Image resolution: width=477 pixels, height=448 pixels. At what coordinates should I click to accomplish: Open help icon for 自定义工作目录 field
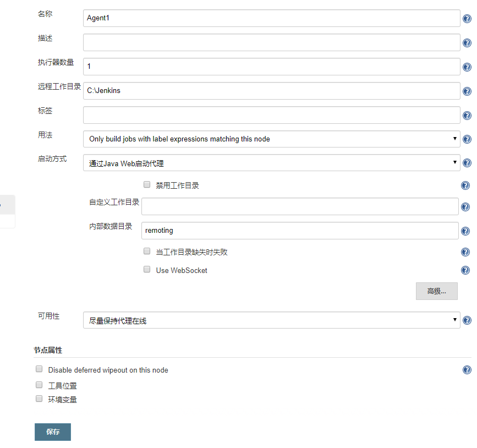point(465,207)
